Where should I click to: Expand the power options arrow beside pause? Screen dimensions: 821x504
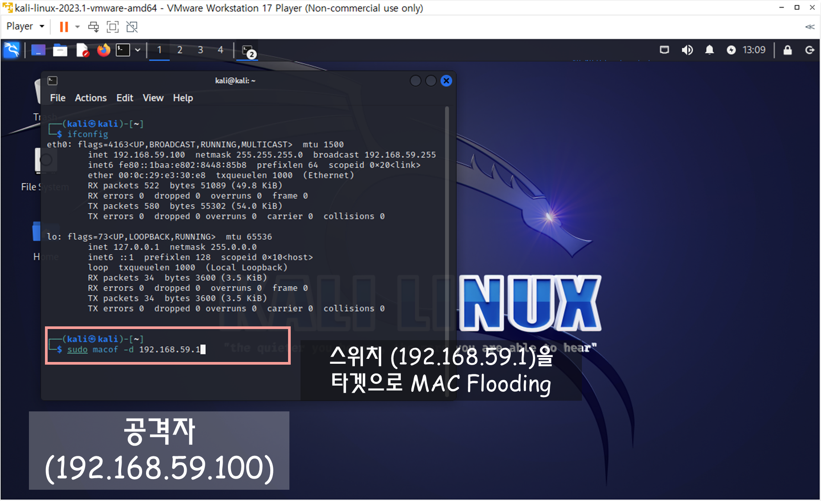(x=77, y=27)
